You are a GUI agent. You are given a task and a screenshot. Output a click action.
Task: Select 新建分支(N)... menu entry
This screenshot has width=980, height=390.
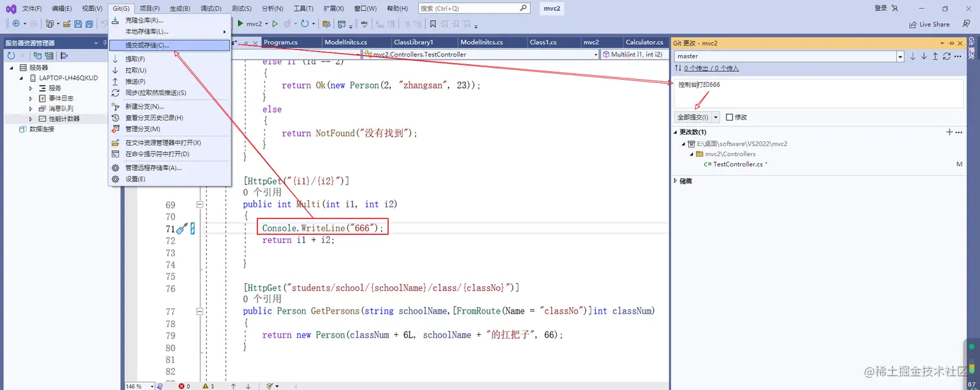point(169,106)
